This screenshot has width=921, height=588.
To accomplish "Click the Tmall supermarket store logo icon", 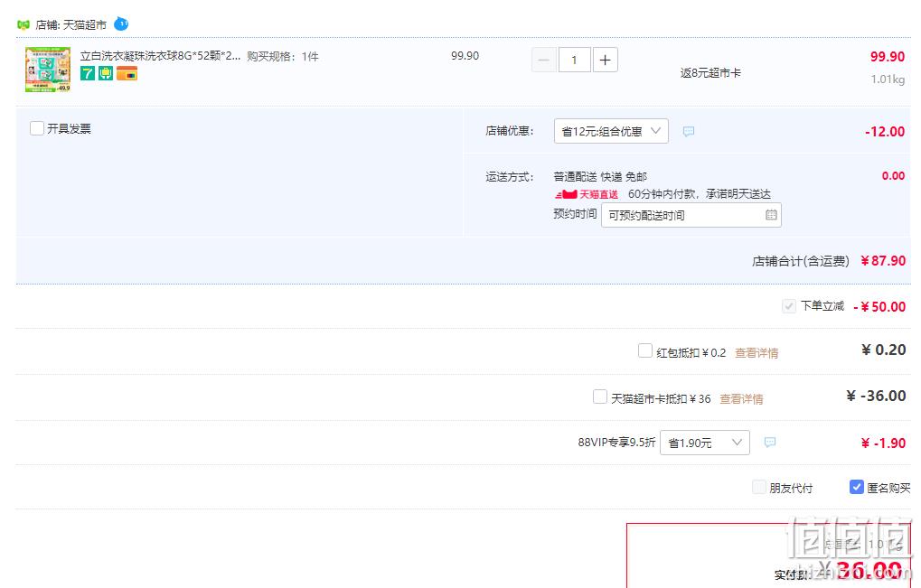I will coord(23,24).
